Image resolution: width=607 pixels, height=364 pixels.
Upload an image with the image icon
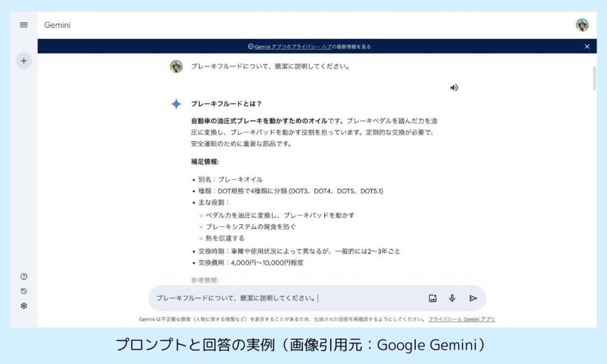432,298
